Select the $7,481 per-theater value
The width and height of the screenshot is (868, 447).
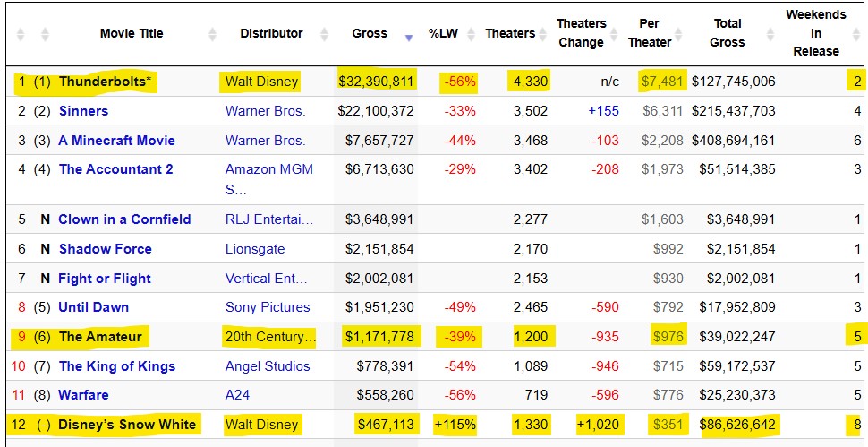tap(662, 82)
